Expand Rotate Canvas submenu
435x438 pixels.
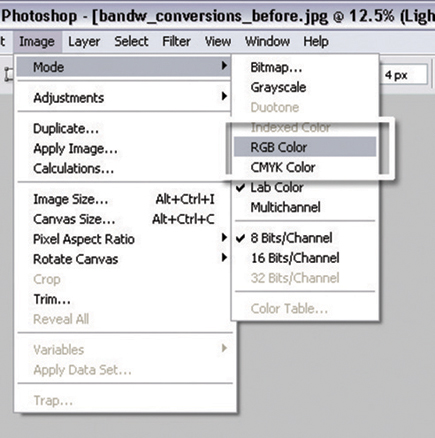pos(123,259)
